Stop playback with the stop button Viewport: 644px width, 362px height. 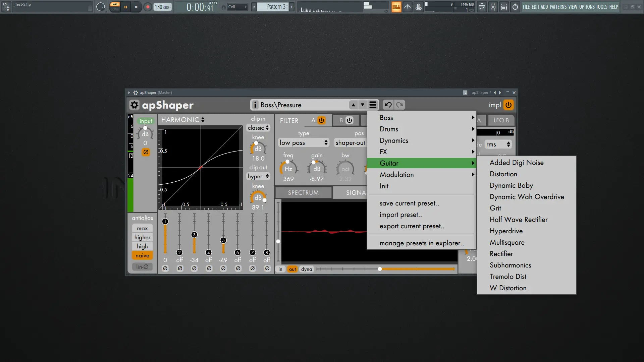[x=136, y=7]
